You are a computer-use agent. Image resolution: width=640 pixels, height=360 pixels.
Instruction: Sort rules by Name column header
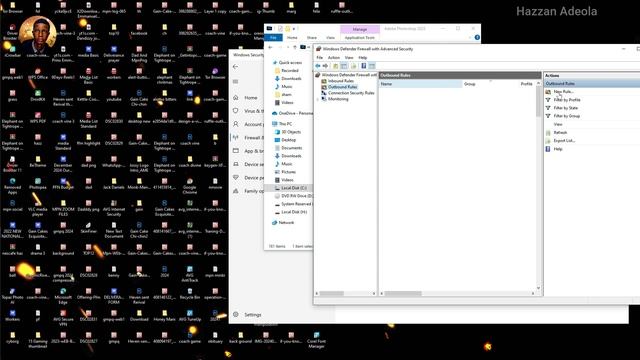click(x=420, y=84)
